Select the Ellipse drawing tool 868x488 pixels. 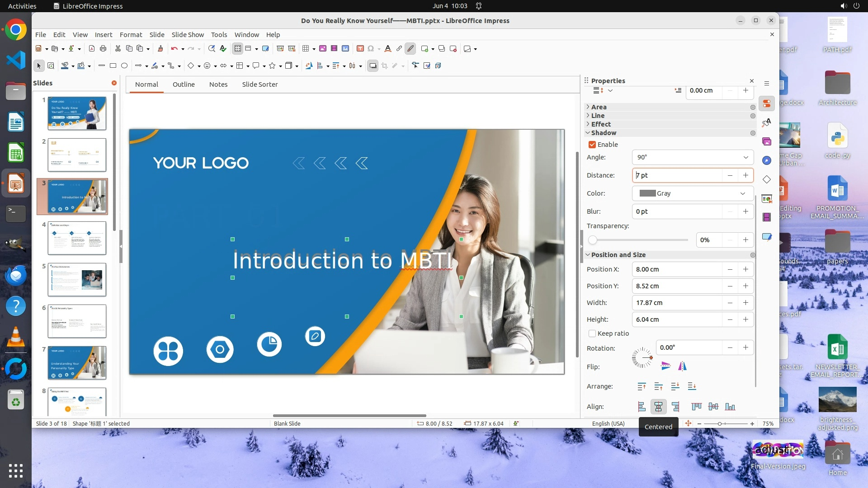(124, 66)
